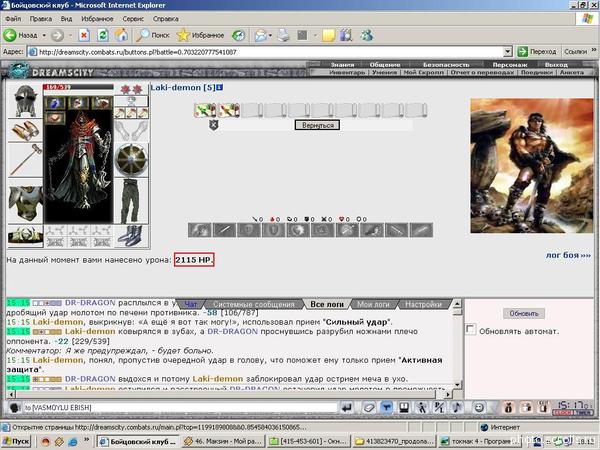The height and width of the screenshot is (450, 600).
Task: Click the smiley emoticons icon in chat bar
Action: tap(479, 408)
